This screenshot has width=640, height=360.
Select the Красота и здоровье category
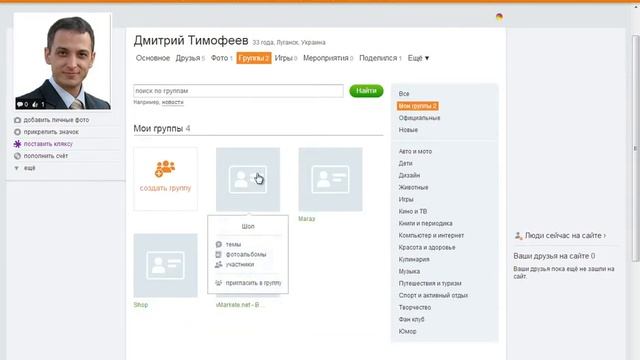pos(427,247)
